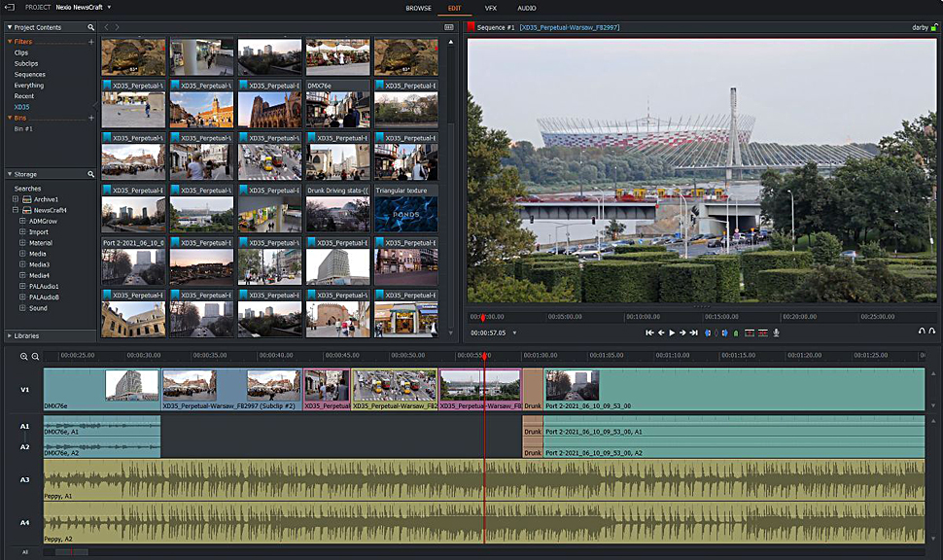Select the Drunk Driving stats clip thumbnail
This screenshot has height=560, width=943.
click(x=338, y=208)
